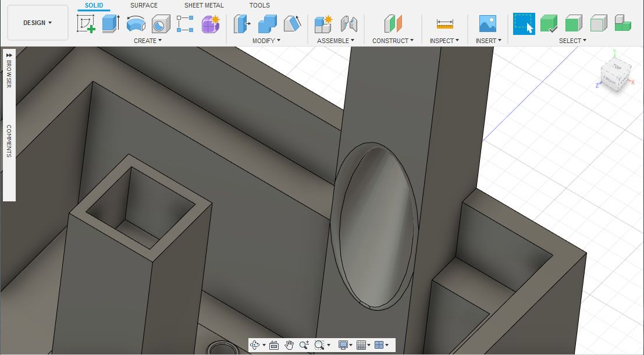Open the Hole tool
The width and height of the screenshot is (644, 355).
click(x=161, y=24)
